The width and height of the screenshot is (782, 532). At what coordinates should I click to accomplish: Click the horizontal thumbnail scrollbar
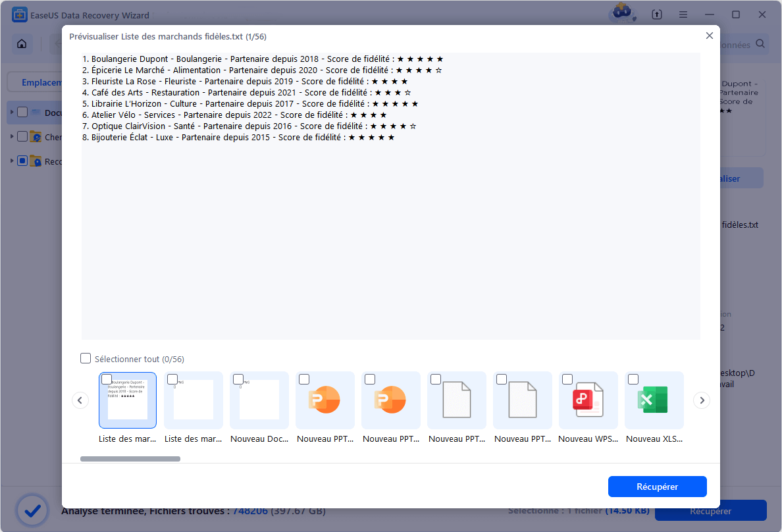coord(130,458)
